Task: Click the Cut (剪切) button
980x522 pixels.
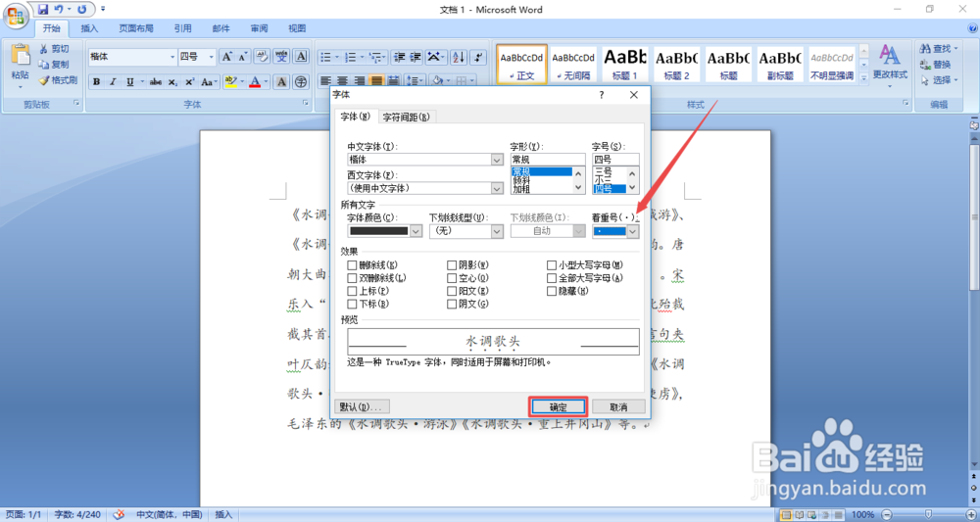Action: tap(54, 49)
